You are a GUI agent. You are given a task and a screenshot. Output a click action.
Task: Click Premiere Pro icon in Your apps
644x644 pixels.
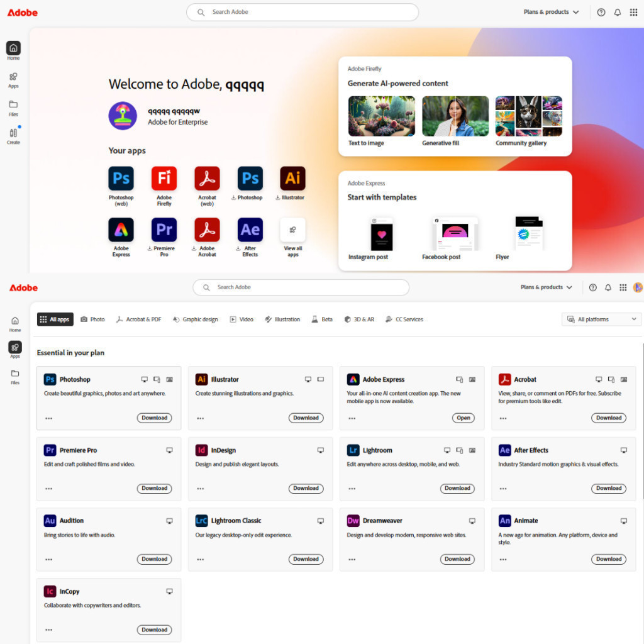[164, 230]
